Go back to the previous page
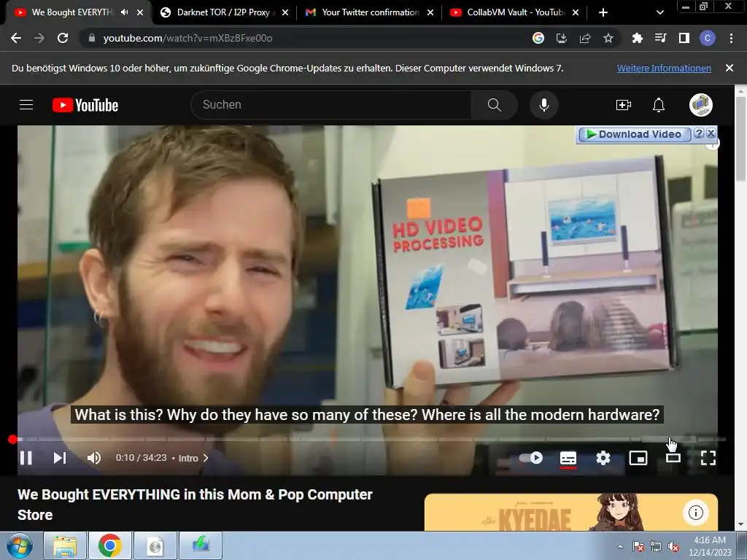This screenshot has height=560, width=747. (x=16, y=38)
